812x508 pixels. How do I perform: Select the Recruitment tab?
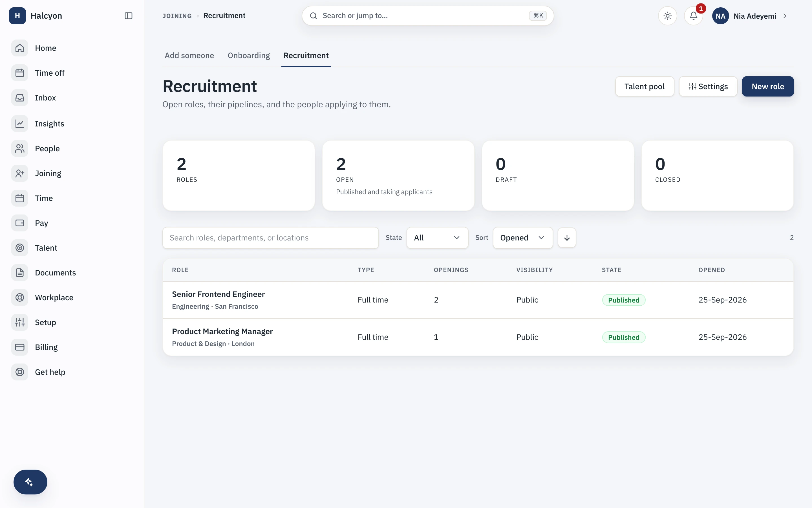(306, 55)
